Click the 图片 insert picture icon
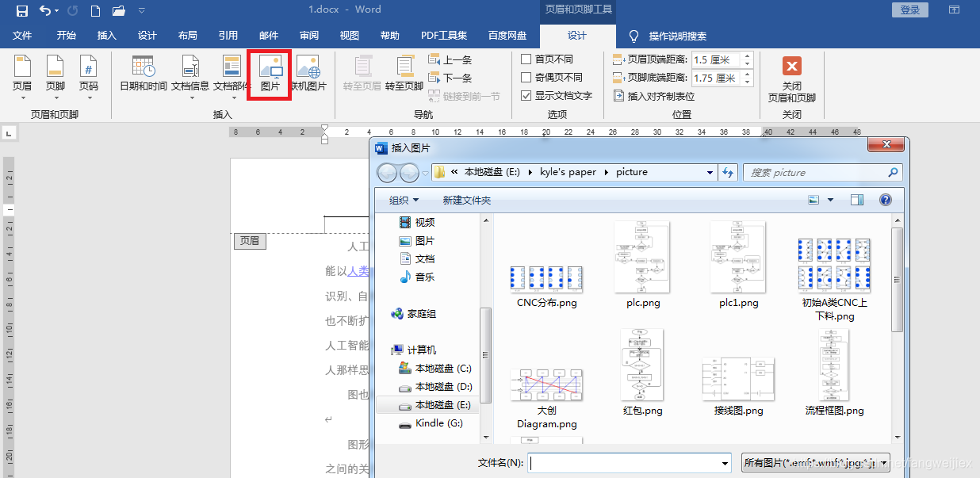 pyautogui.click(x=270, y=74)
